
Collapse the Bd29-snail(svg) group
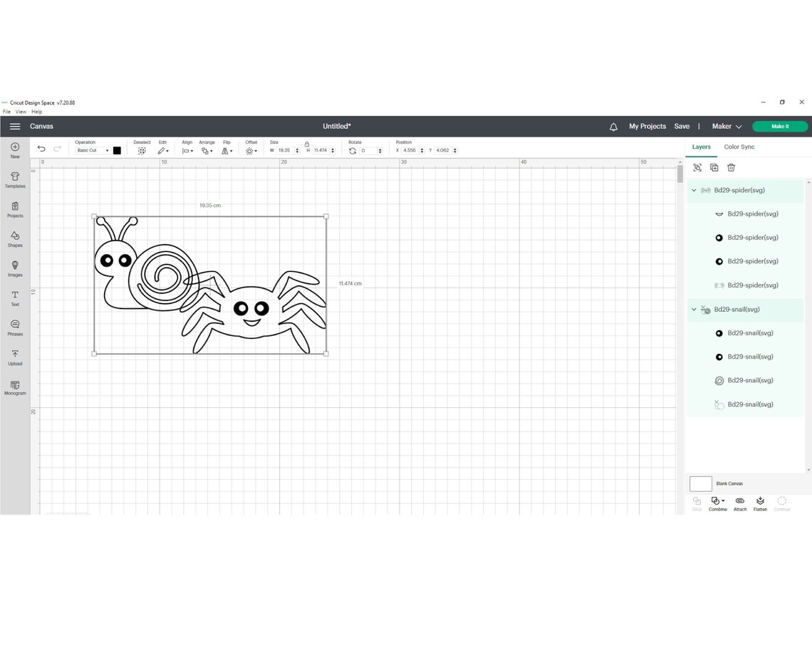(x=693, y=309)
